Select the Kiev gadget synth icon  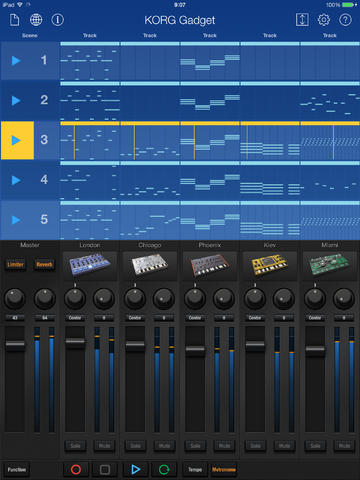click(270, 265)
